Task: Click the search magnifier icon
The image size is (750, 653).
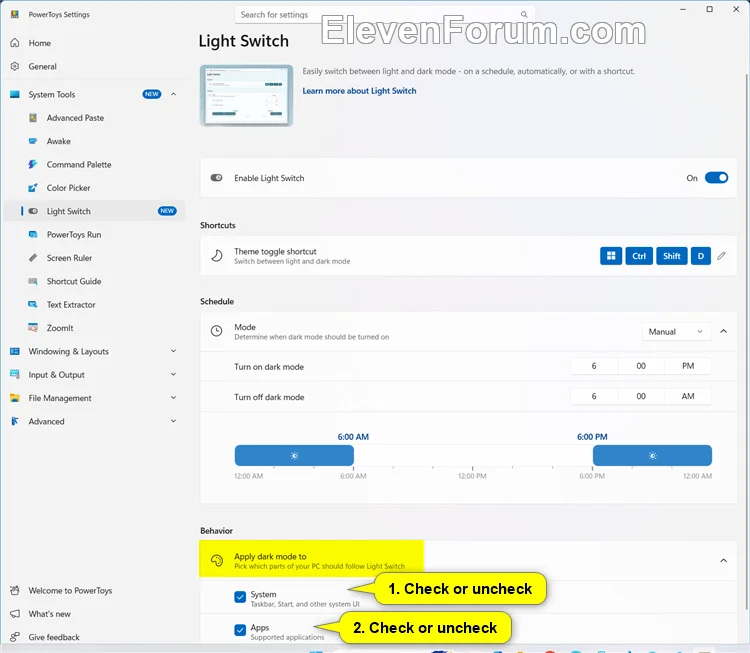Action: pyautogui.click(x=524, y=15)
